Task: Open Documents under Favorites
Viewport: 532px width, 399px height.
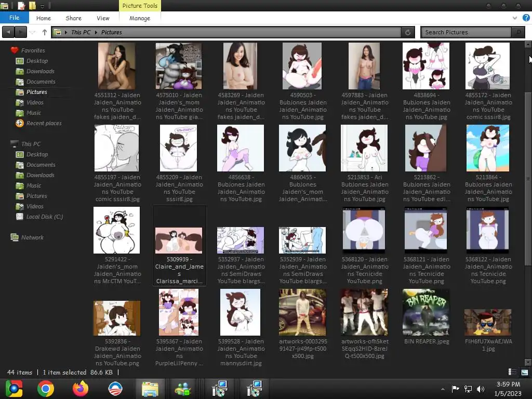Action: [41, 82]
